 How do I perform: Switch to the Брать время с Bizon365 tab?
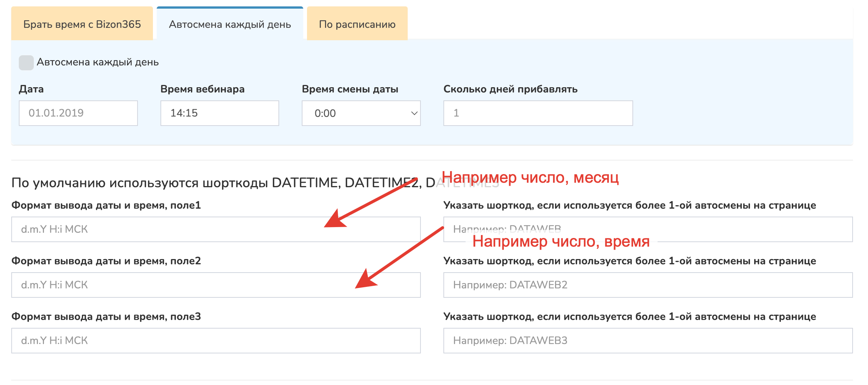pos(82,24)
